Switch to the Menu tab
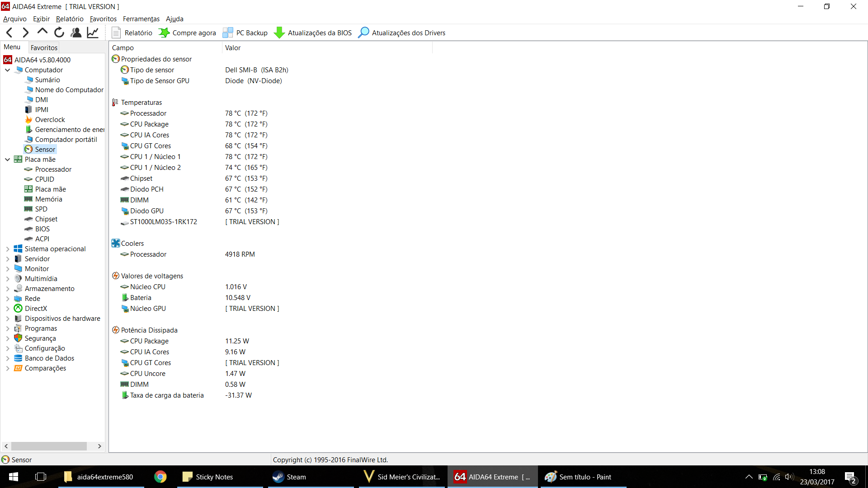868x488 pixels. click(12, 47)
